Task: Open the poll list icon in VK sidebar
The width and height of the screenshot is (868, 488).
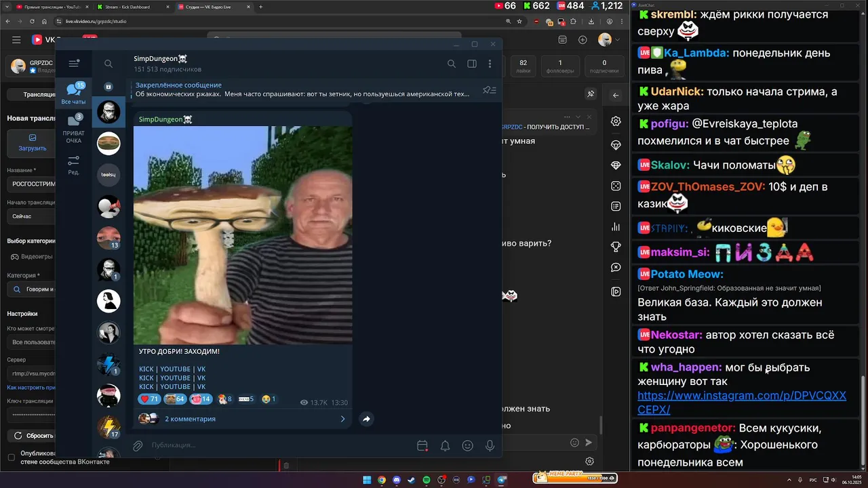Action: (616, 206)
